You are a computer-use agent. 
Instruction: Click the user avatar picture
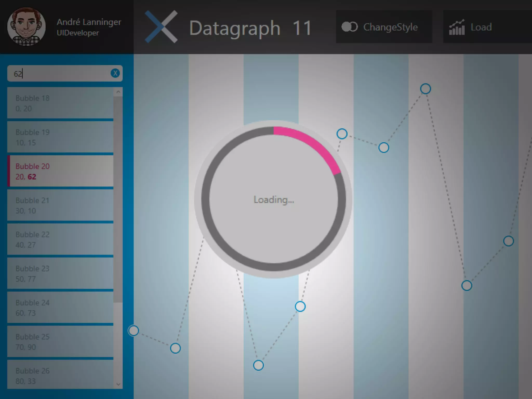pyautogui.click(x=26, y=27)
